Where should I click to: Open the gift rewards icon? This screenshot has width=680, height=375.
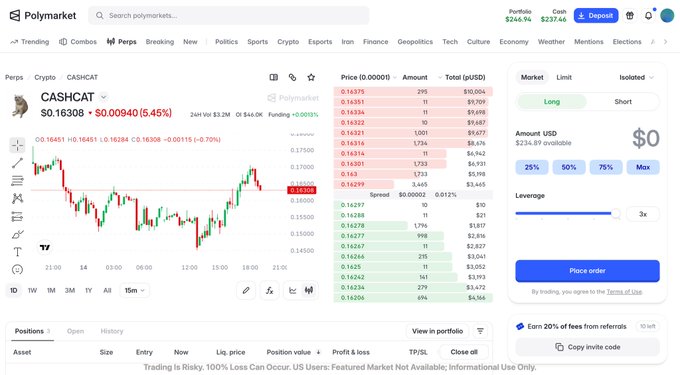630,16
